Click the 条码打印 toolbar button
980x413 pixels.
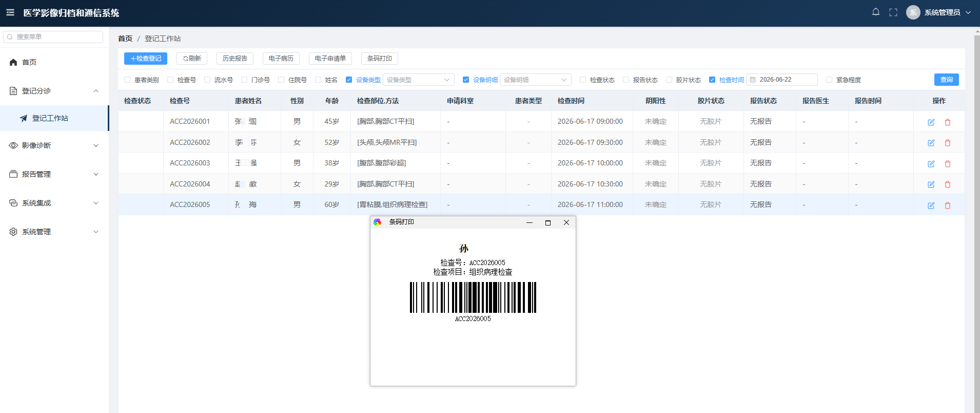pyautogui.click(x=380, y=59)
